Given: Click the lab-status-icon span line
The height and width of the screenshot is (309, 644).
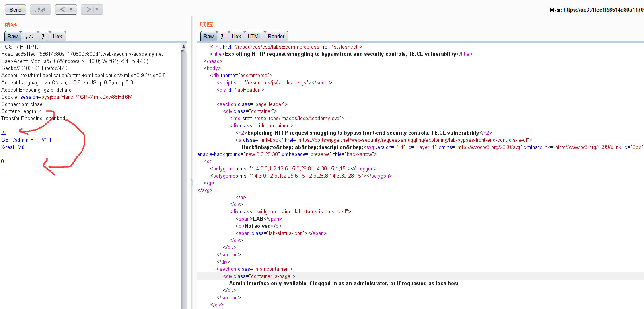Looking at the screenshot, I should pos(281,233).
